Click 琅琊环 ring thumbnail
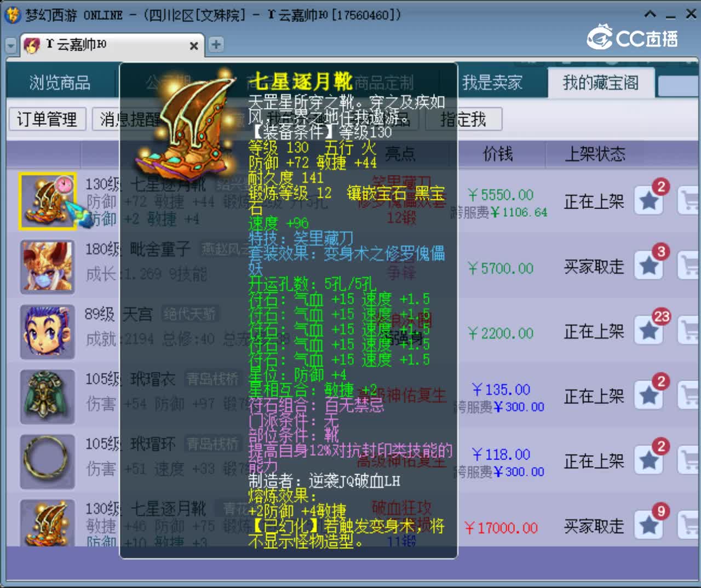The width and height of the screenshot is (701, 588). tap(48, 462)
